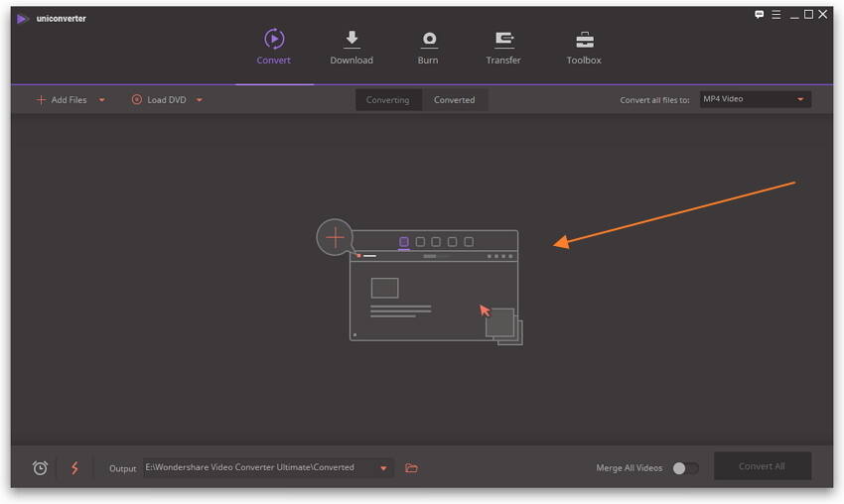Switch to the Burn section
Screen dimensions: 844x504
(428, 48)
